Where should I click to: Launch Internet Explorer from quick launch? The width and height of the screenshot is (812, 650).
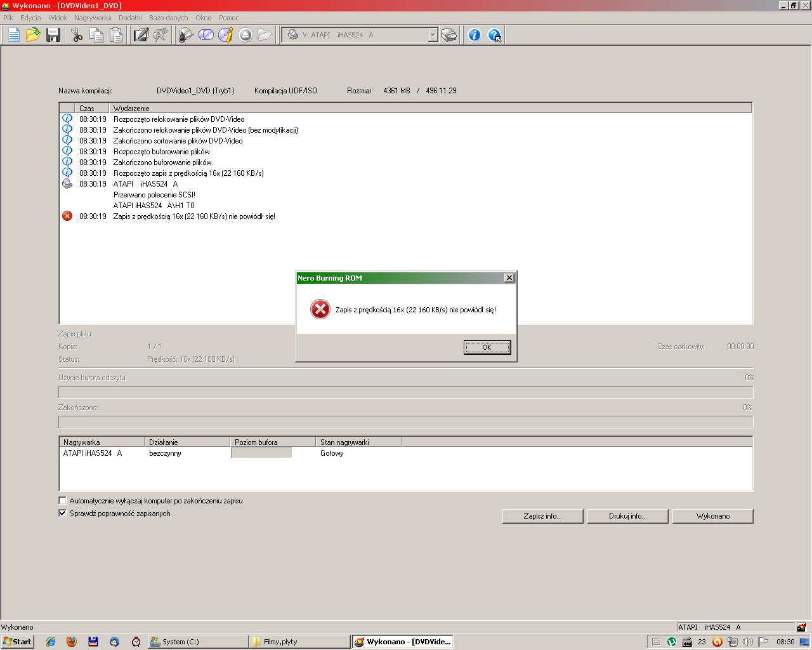(x=51, y=642)
